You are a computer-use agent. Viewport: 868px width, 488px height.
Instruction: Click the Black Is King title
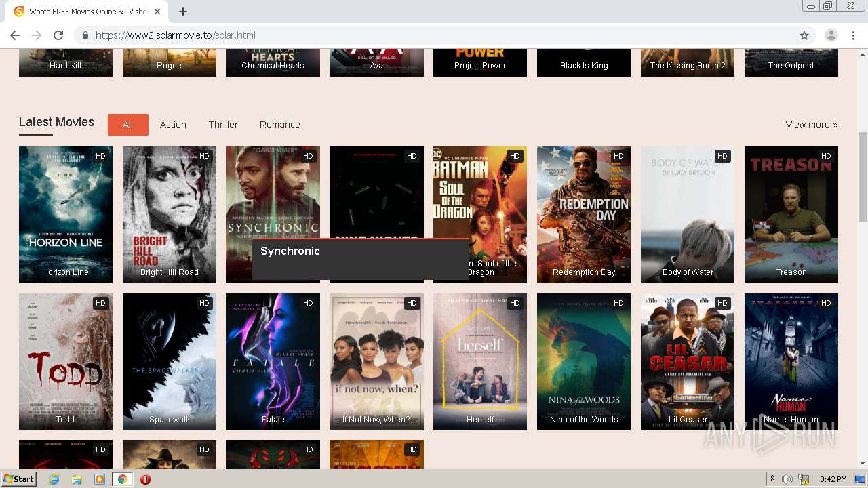pyautogui.click(x=584, y=66)
